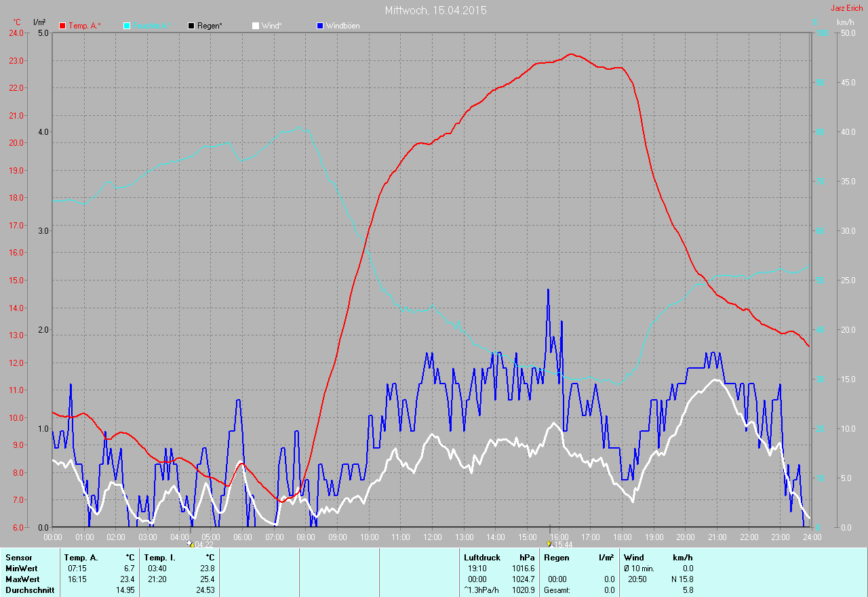
Task: Click the 'Luftdruck' column header
Action: click(482, 558)
